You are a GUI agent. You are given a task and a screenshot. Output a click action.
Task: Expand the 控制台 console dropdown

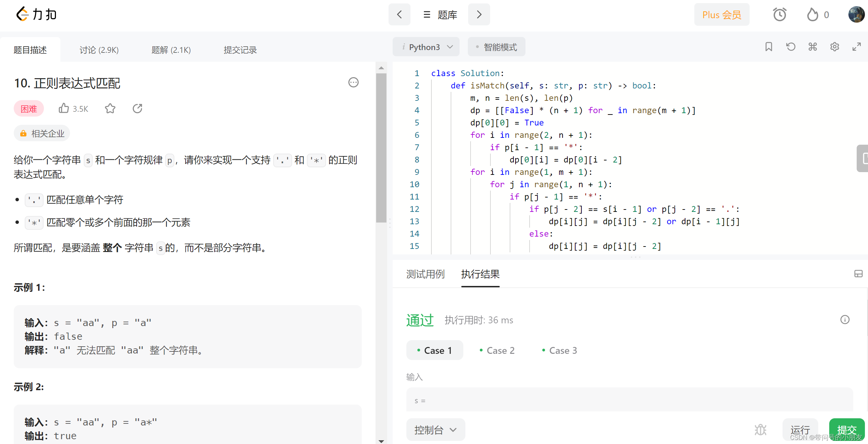(x=436, y=430)
